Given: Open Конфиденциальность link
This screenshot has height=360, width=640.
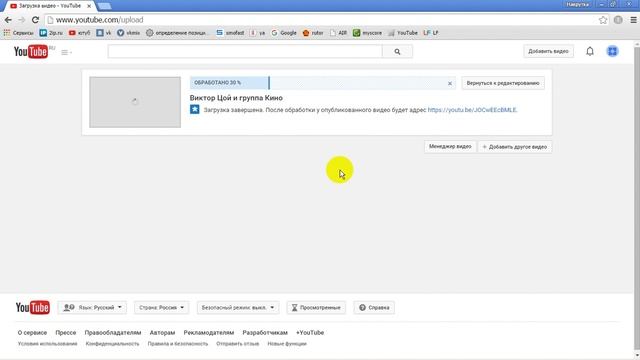Looking at the screenshot, I should (112, 344).
